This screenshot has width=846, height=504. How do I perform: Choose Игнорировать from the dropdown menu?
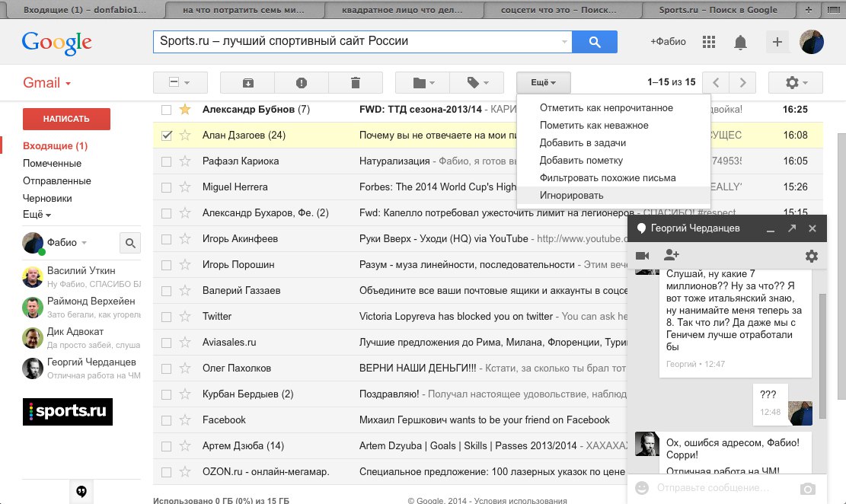coord(571,196)
